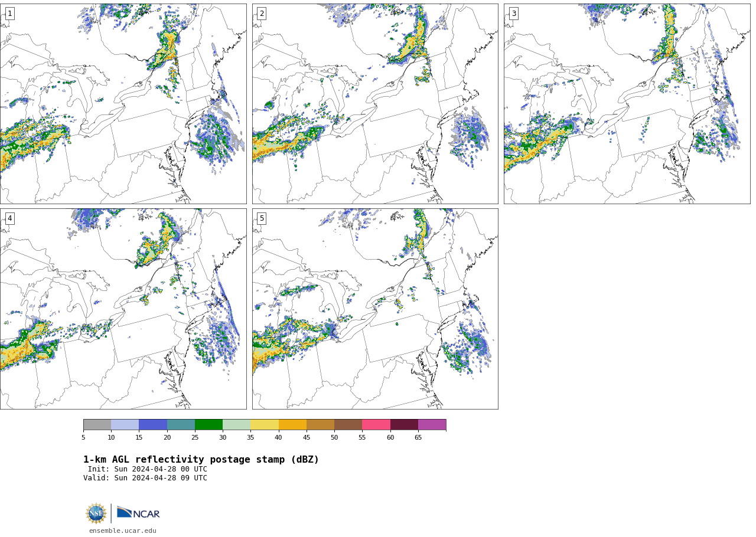Click the colorbar tick label 30

point(223,437)
